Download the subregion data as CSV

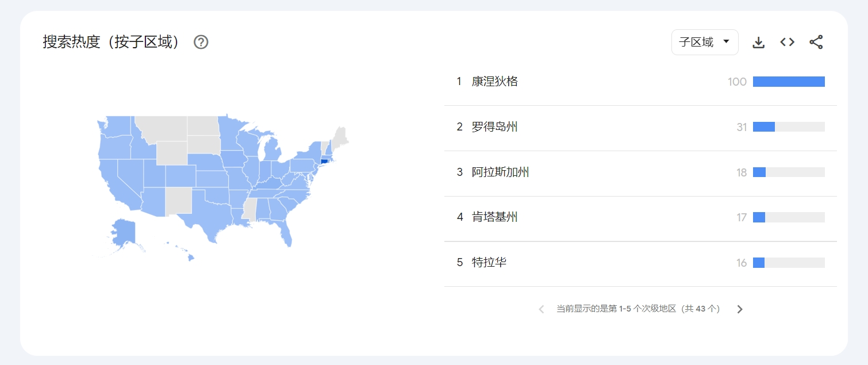759,42
